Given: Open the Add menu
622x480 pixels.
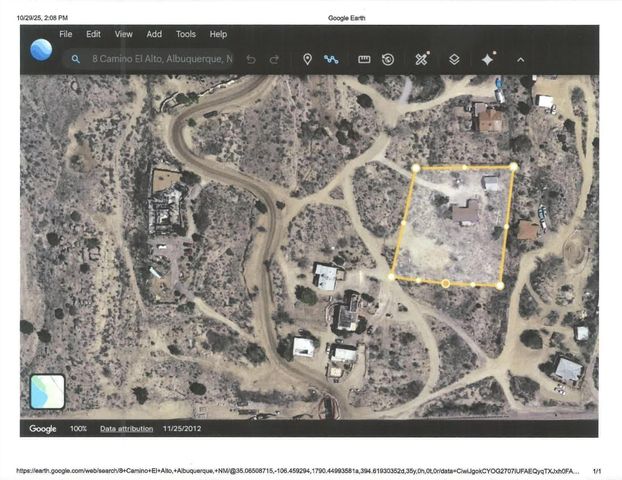Looking at the screenshot, I should tap(154, 34).
